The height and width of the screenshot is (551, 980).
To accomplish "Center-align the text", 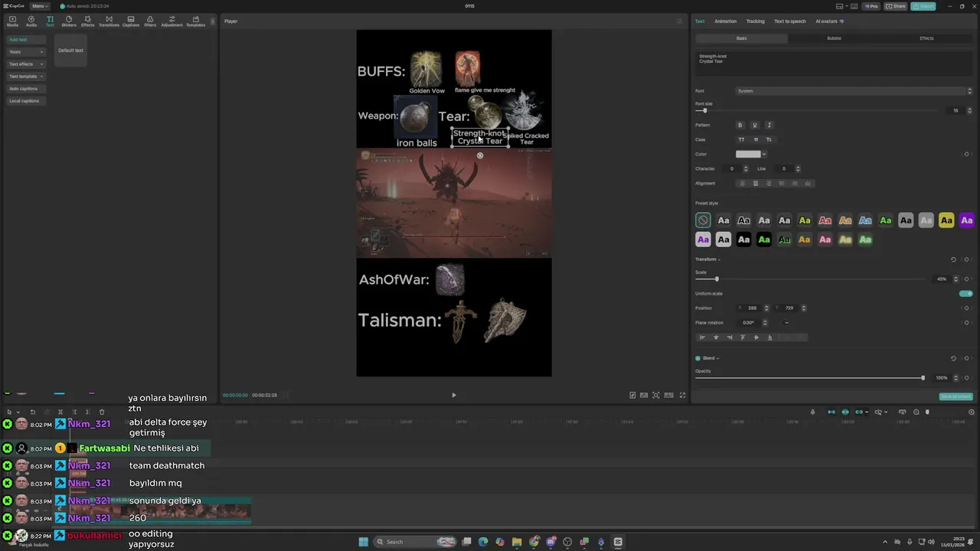I will pos(755,184).
